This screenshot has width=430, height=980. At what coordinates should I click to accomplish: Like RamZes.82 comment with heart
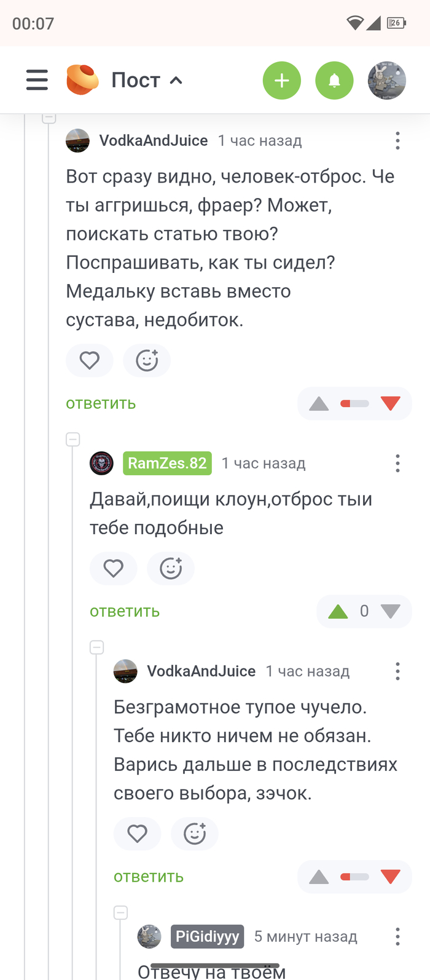point(113,568)
